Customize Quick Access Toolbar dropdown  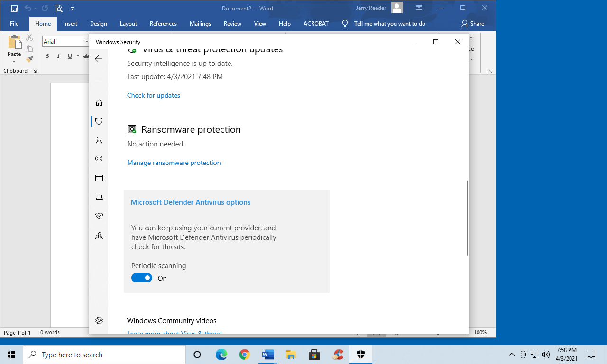72,9
